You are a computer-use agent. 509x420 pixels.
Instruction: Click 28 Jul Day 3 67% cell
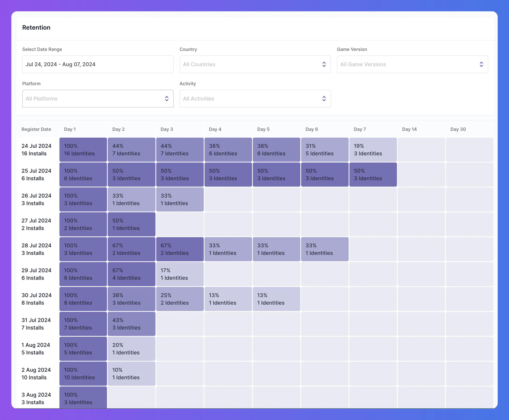pyautogui.click(x=180, y=249)
